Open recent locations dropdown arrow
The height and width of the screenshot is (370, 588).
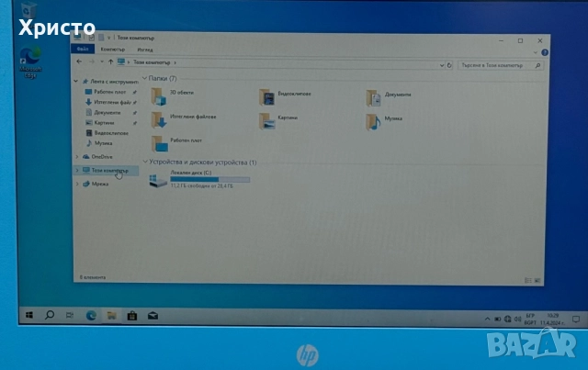[102, 62]
